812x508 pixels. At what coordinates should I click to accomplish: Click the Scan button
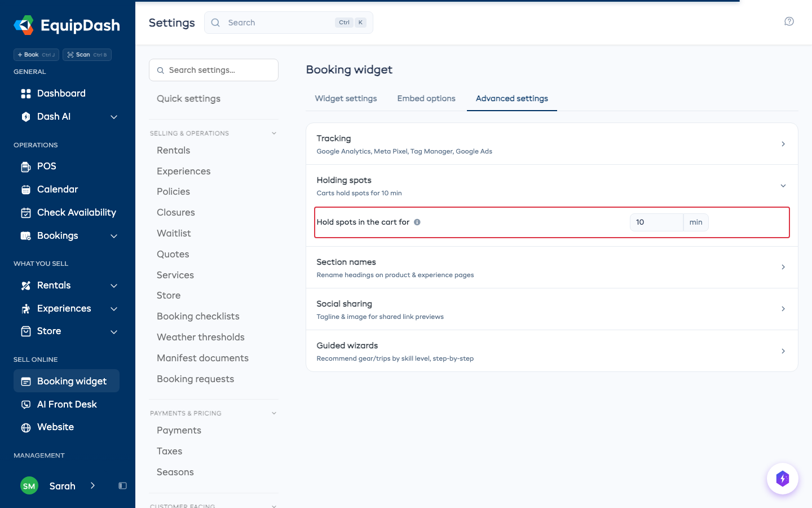pyautogui.click(x=87, y=55)
